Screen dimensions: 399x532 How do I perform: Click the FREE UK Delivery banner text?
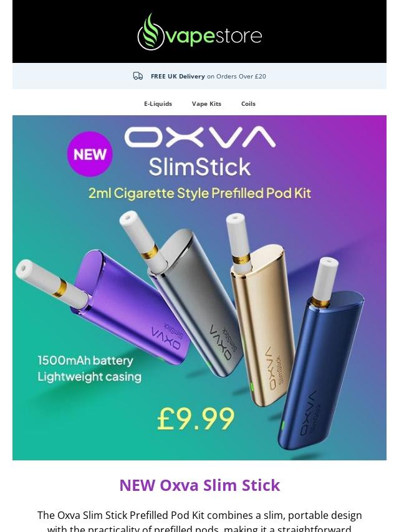(208, 77)
